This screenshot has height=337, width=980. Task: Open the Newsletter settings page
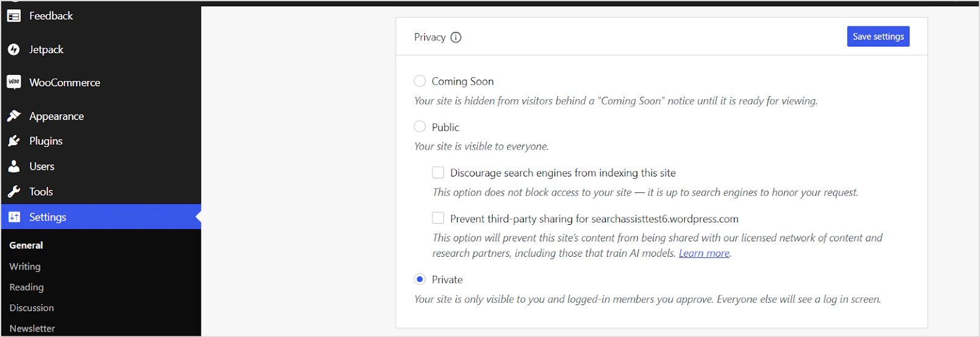click(x=32, y=328)
